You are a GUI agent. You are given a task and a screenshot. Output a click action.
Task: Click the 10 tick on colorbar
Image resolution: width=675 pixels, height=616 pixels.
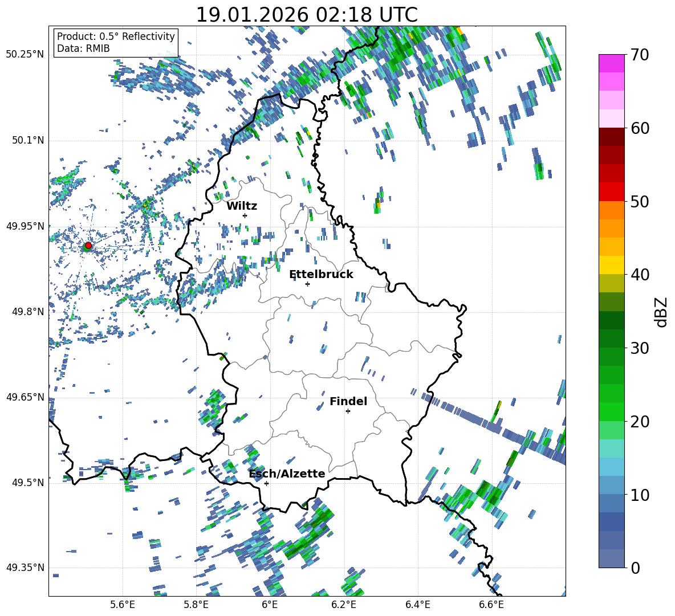coord(639,495)
